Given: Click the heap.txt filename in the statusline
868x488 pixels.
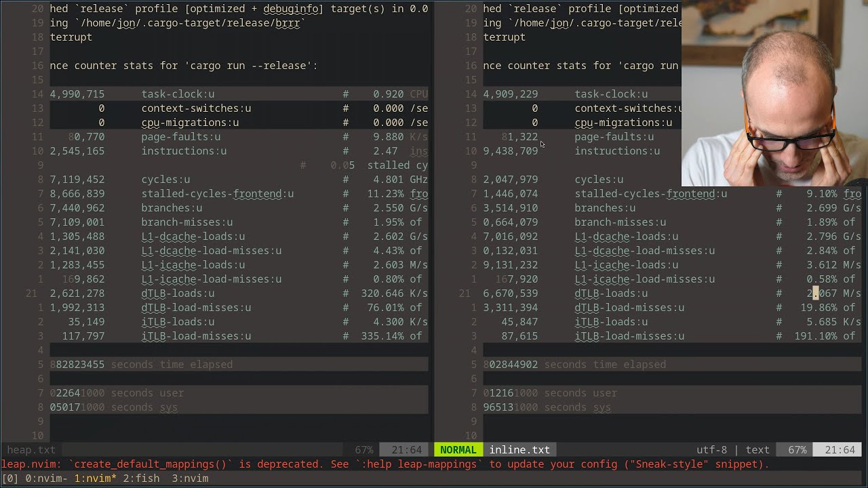Looking at the screenshot, I should tap(31, 449).
